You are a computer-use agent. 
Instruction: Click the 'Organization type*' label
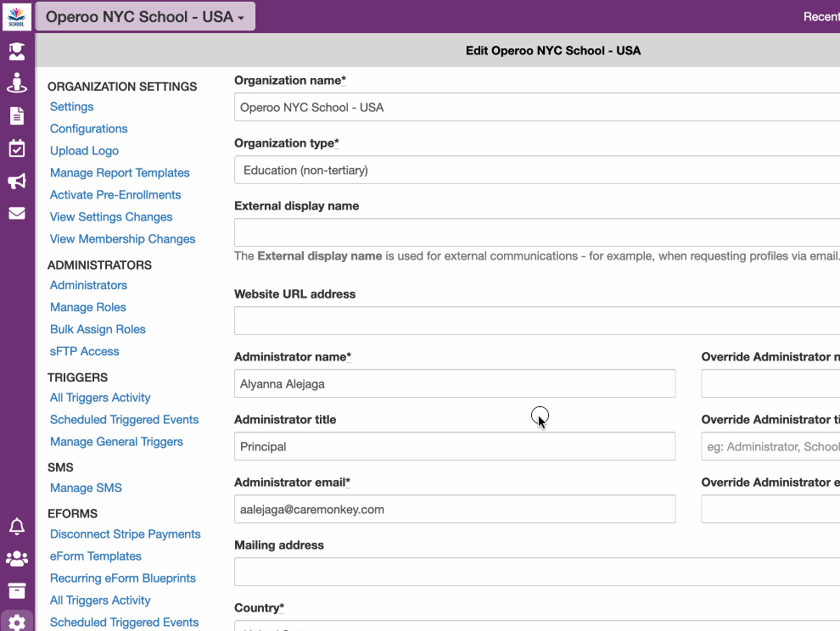point(287,143)
